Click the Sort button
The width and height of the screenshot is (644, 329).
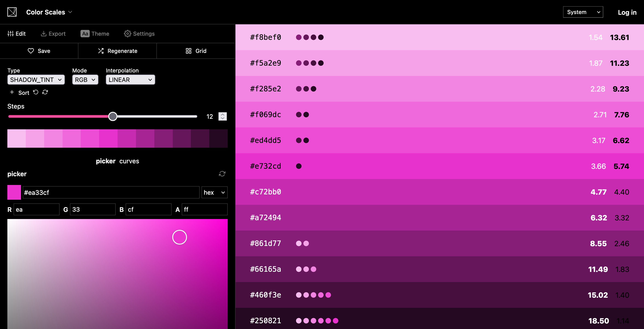[24, 93]
